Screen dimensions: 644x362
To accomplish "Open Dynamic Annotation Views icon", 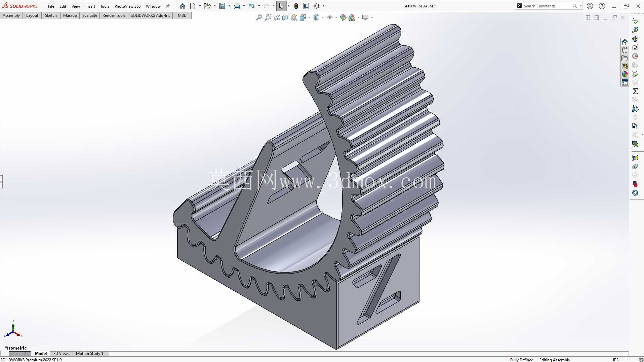I will pos(294,17).
